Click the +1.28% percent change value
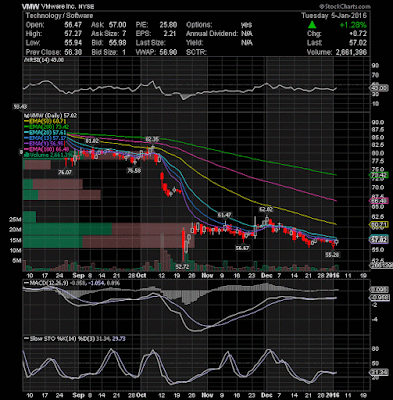The height and width of the screenshot is (400, 393). (x=353, y=25)
